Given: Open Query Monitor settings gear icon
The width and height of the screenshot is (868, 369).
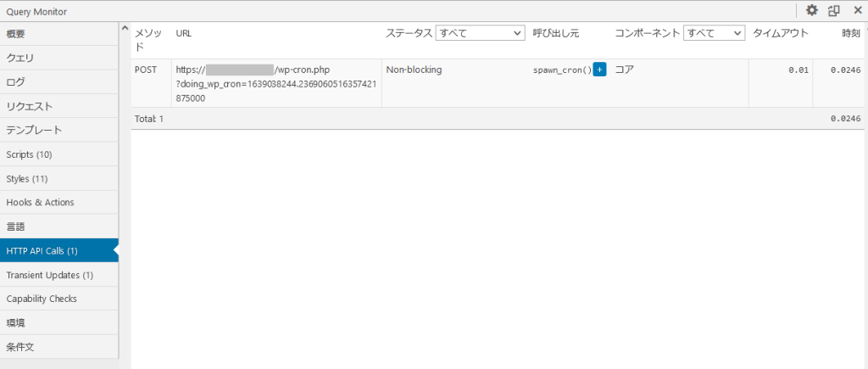Looking at the screenshot, I should 811,11.
